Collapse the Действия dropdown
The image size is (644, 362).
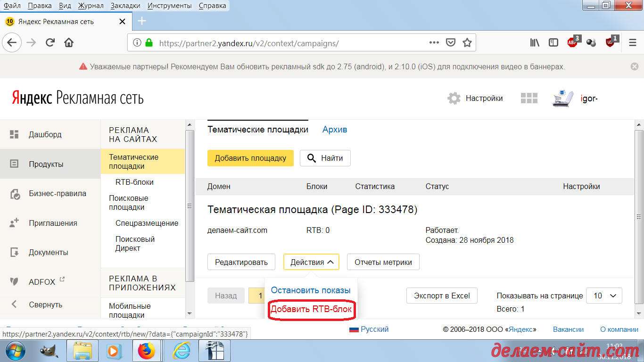(x=311, y=262)
